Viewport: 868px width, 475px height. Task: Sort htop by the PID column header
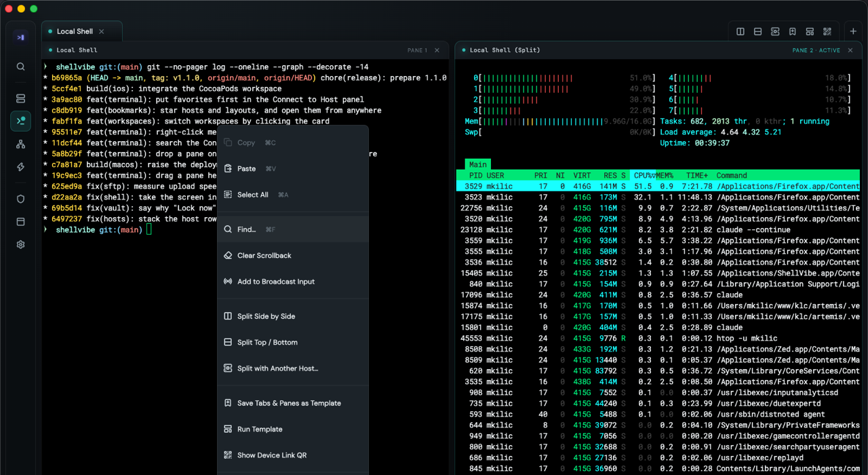coord(475,175)
